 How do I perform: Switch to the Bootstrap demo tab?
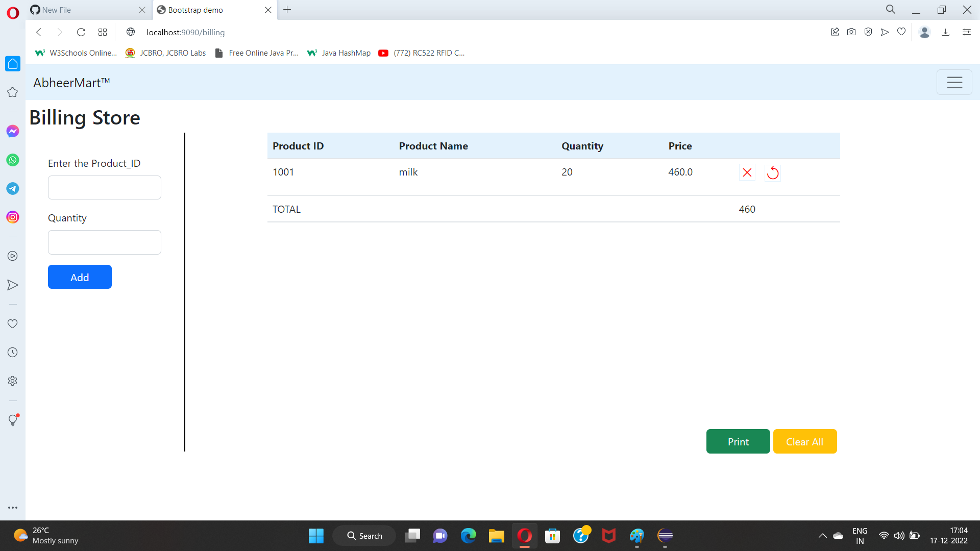[204, 10]
